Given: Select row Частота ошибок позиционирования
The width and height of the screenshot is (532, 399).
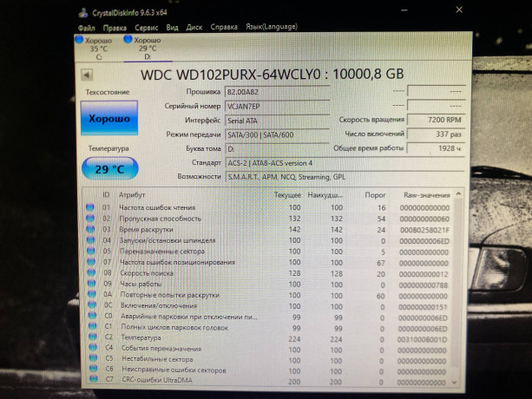Looking at the screenshot, I should pos(268,262).
